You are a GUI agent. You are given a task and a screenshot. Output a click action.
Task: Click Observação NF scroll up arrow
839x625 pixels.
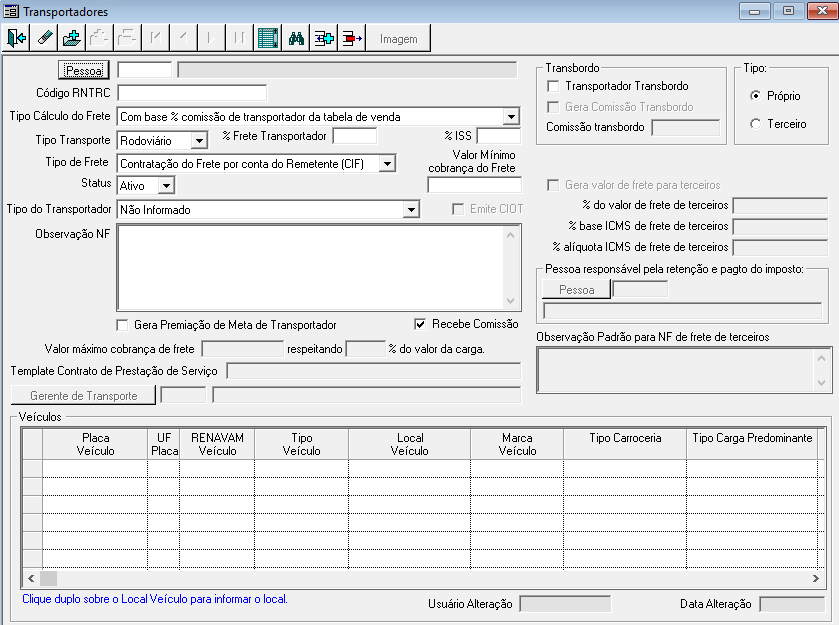tap(510, 235)
